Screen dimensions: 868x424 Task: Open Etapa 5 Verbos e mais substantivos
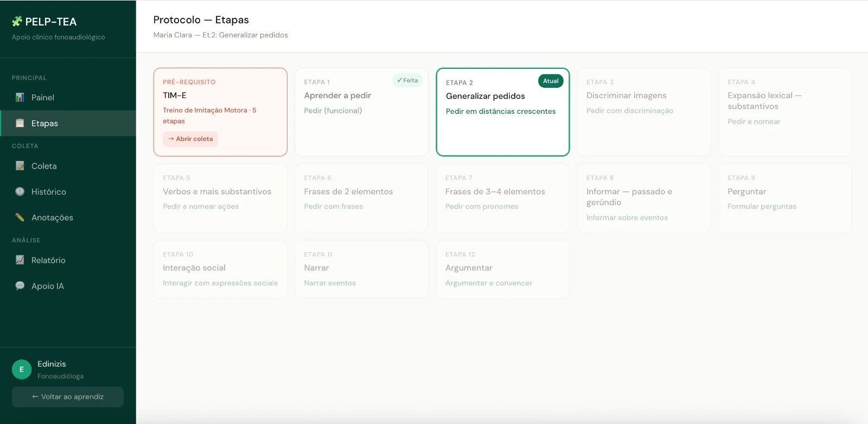pos(220,198)
